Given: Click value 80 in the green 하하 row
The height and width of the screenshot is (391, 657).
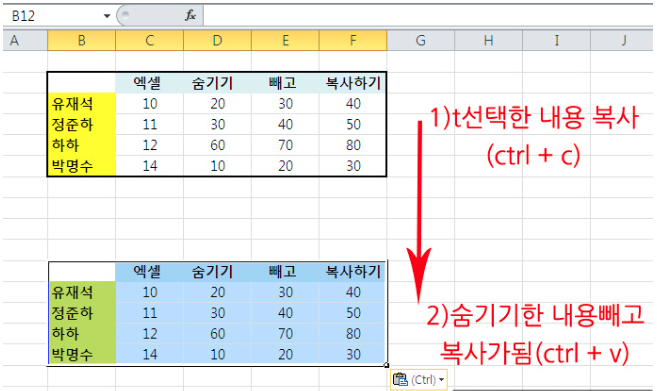Looking at the screenshot, I should click(x=353, y=334).
